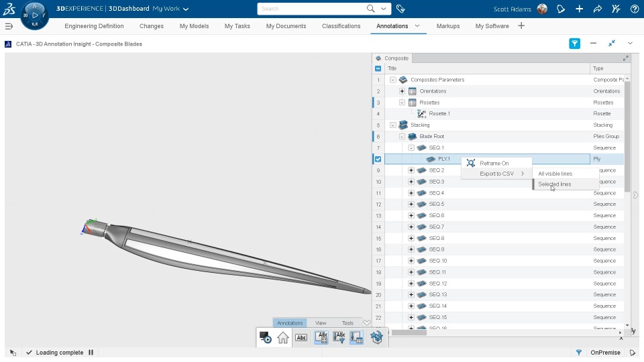Switch to Engineering Definition tab
This screenshot has height=362, width=644.
point(94,26)
